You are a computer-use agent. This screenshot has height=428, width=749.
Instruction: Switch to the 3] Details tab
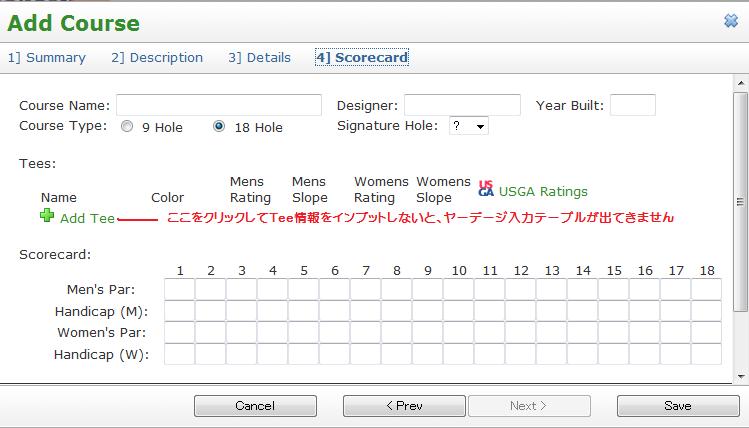tap(259, 58)
